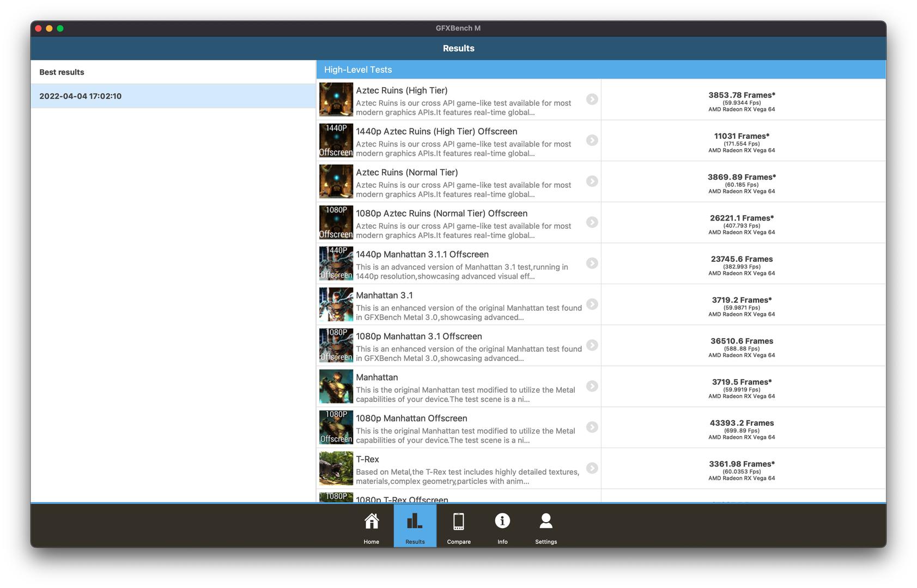Click arrow icon for Aztec Ruins (Normal Tier)
This screenshot has height=588, width=917.
click(x=592, y=181)
